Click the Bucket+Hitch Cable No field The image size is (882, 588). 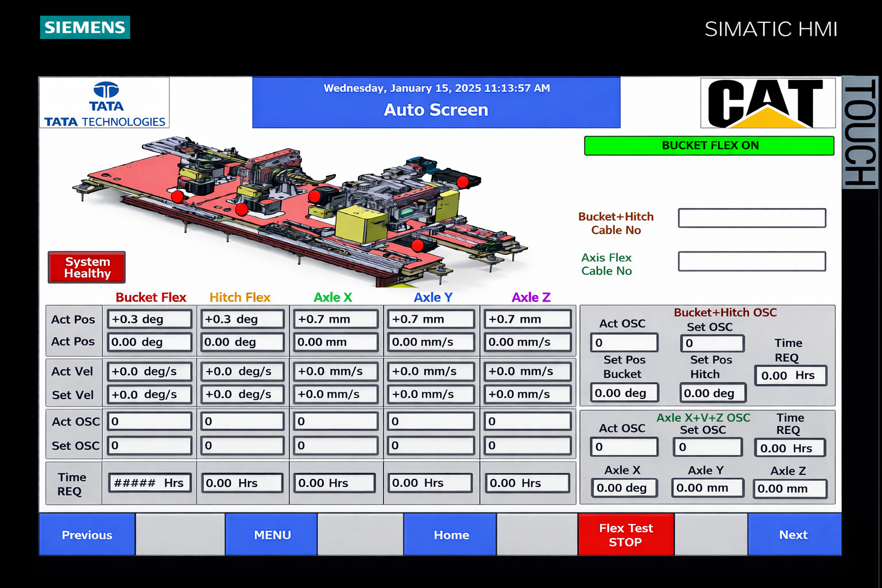pyautogui.click(x=752, y=218)
